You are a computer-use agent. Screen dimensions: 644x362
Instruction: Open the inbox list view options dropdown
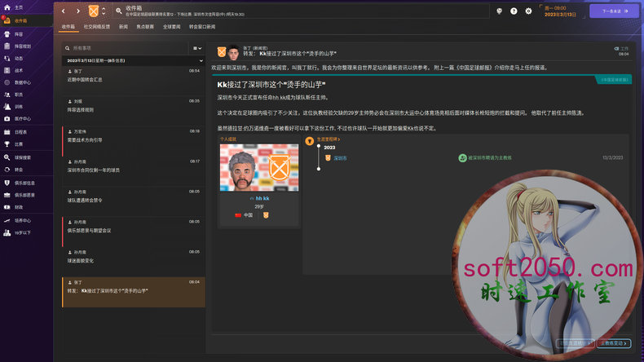coord(196,49)
